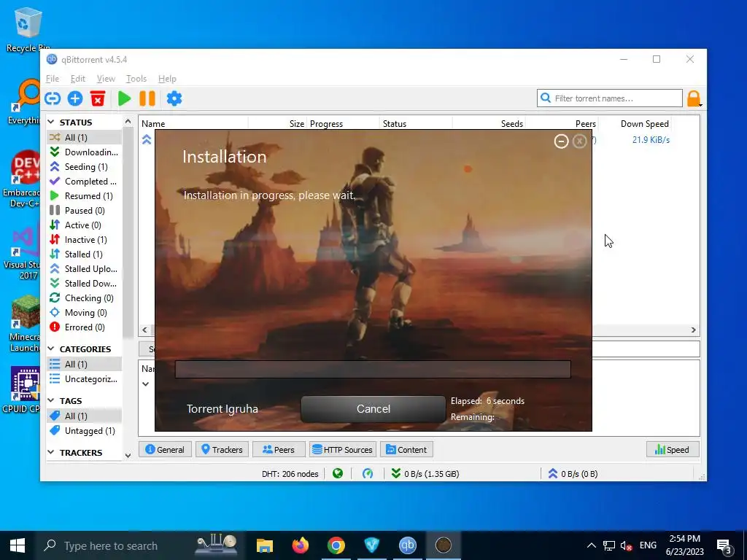The width and height of the screenshot is (747, 560).
Task: Select the Uncategorized category filter
Action: 85,379
